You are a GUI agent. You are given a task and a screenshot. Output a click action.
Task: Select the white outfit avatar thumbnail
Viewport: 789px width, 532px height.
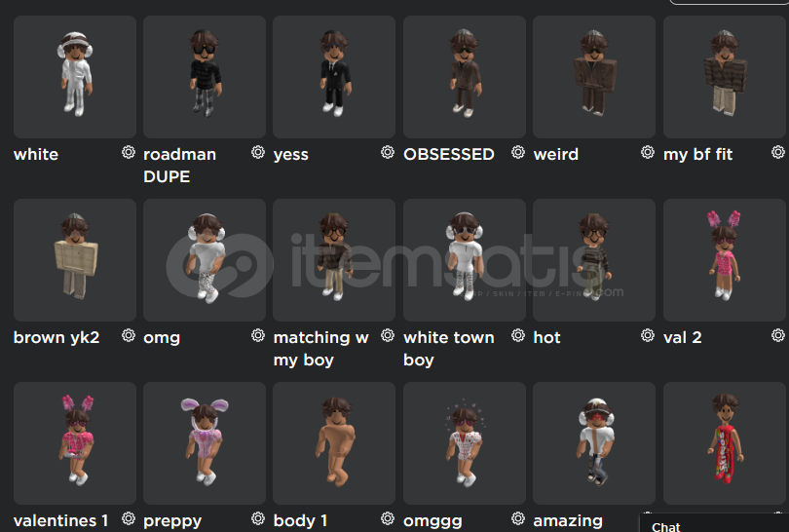coord(75,77)
